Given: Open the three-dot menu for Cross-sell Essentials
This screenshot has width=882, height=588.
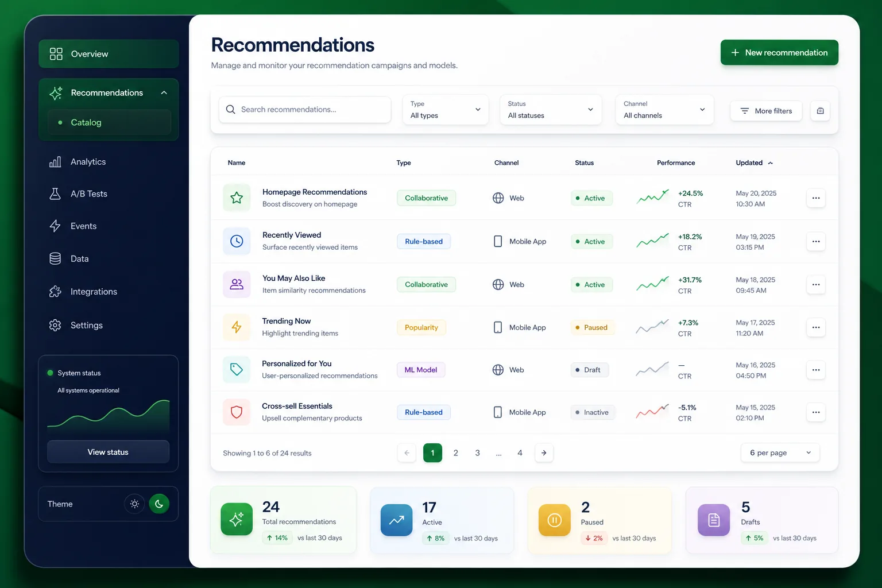Looking at the screenshot, I should point(816,412).
